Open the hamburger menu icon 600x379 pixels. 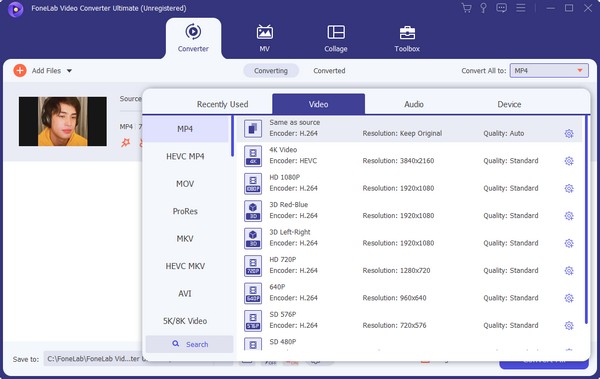coord(520,8)
